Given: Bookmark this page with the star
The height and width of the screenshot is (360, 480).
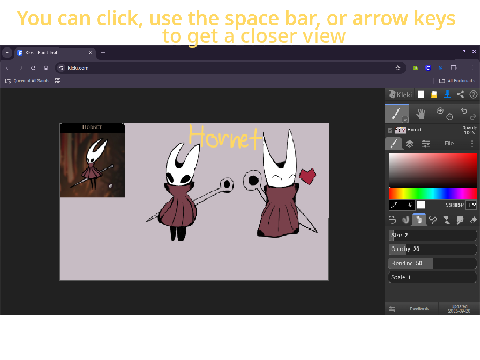Looking at the screenshot, I should (x=398, y=68).
